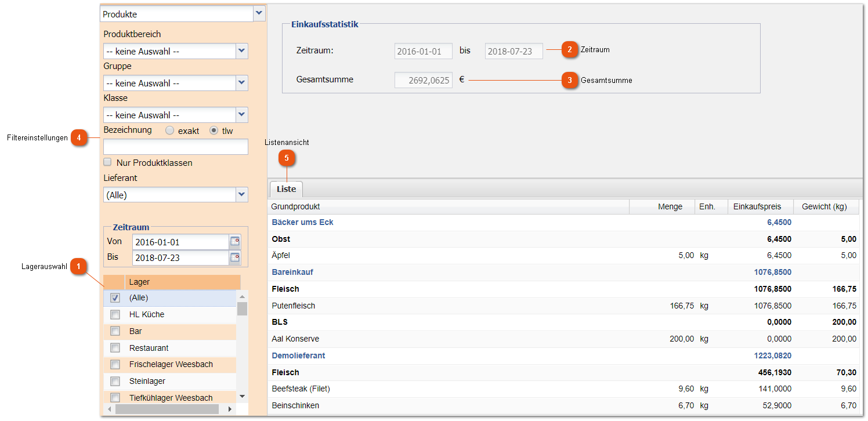
Task: Switch to the Liste tab
Action: click(286, 189)
